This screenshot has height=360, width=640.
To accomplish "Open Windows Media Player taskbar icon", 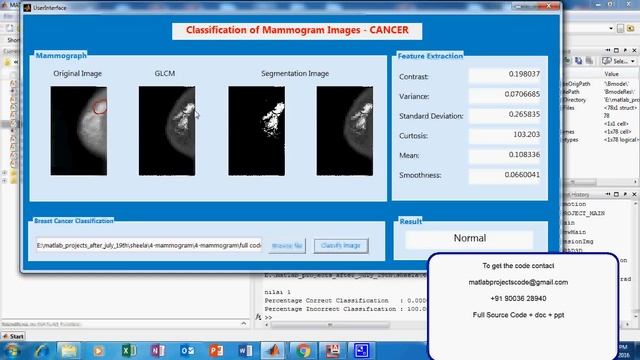I will tap(98, 351).
